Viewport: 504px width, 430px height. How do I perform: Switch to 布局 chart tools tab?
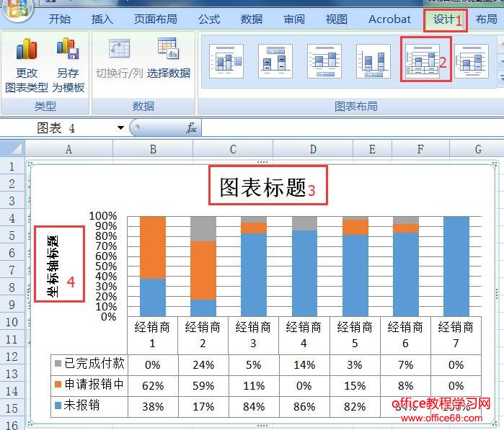(x=486, y=19)
